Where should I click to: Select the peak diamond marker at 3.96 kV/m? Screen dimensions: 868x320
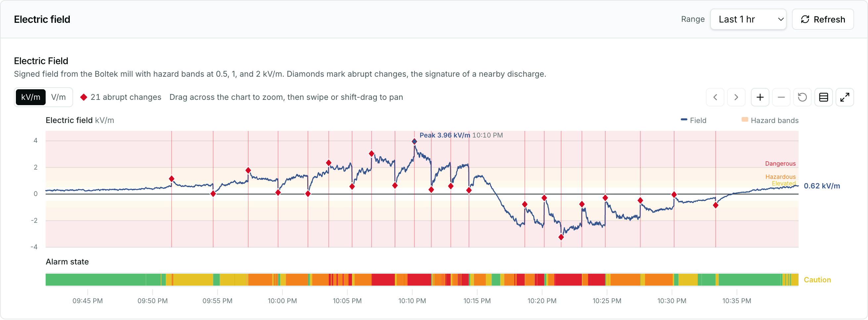pos(414,142)
